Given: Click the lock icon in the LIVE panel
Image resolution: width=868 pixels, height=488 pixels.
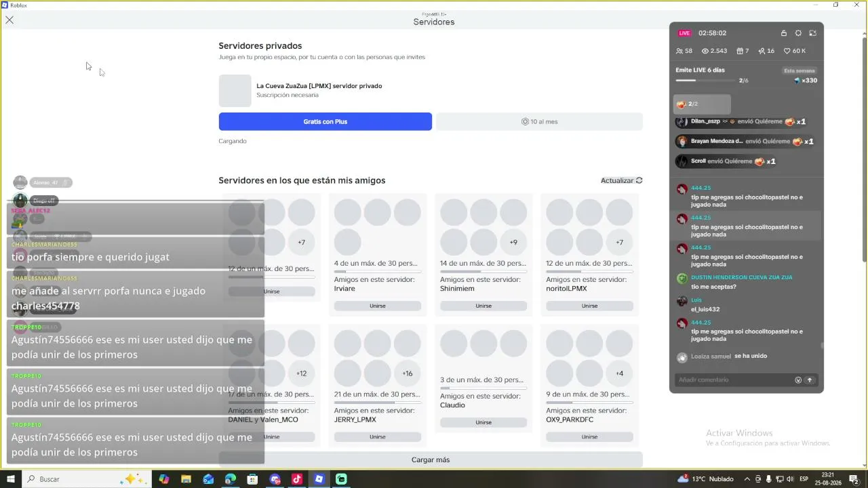Looking at the screenshot, I should click(784, 33).
